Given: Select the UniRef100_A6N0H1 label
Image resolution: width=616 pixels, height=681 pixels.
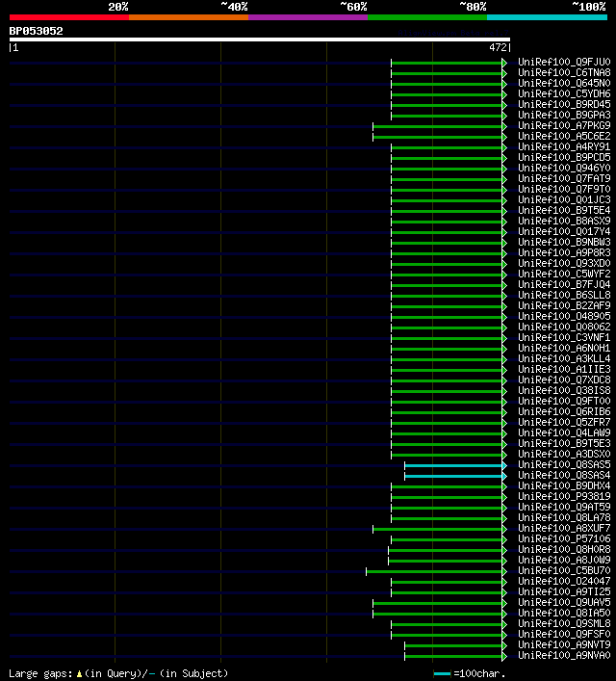Looking at the screenshot, I should pyautogui.click(x=564, y=349).
